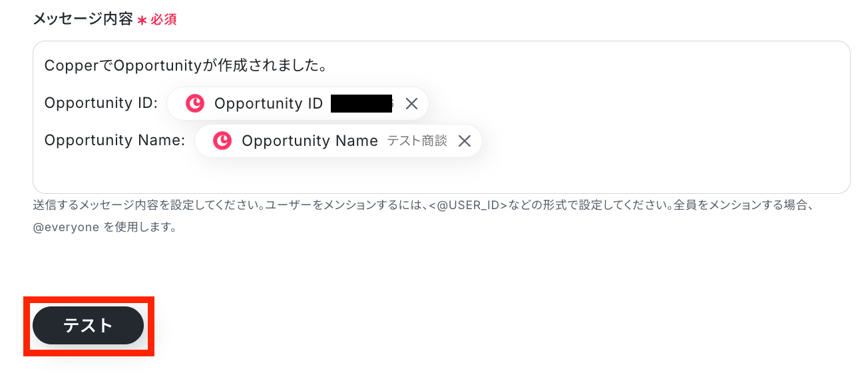868x381 pixels.
Task: Focus the empty bottom area of message box
Action: tap(439, 175)
